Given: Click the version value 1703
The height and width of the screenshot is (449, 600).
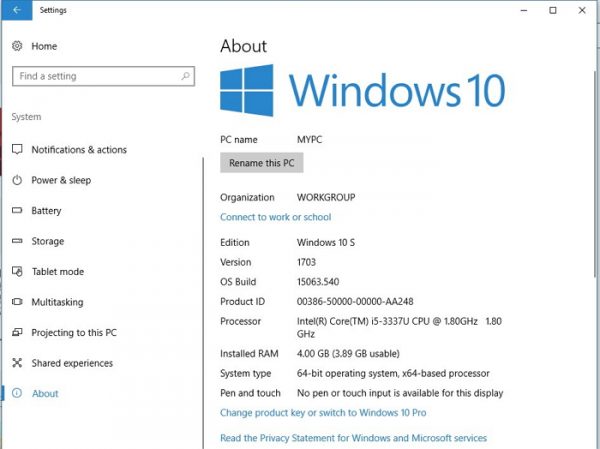Looking at the screenshot, I should click(306, 262).
